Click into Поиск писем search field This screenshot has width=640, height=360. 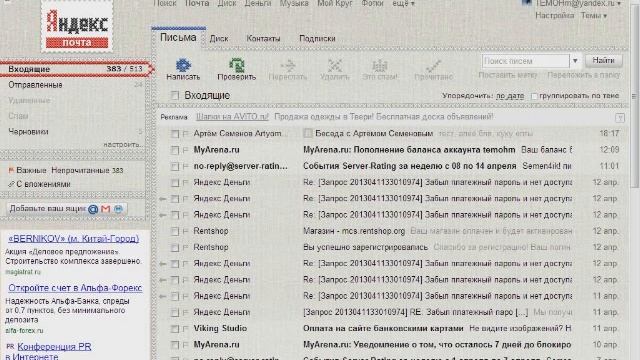pyautogui.click(x=525, y=61)
